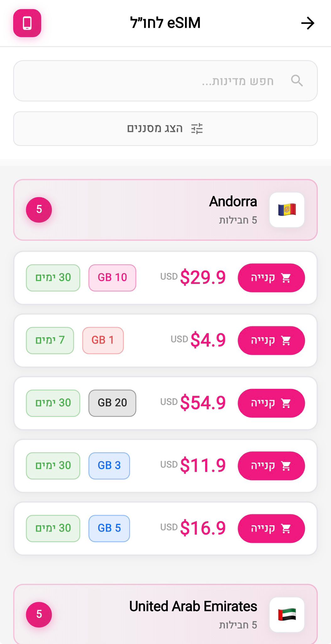Click the search magnifier icon
The width and height of the screenshot is (331, 644).
(297, 81)
